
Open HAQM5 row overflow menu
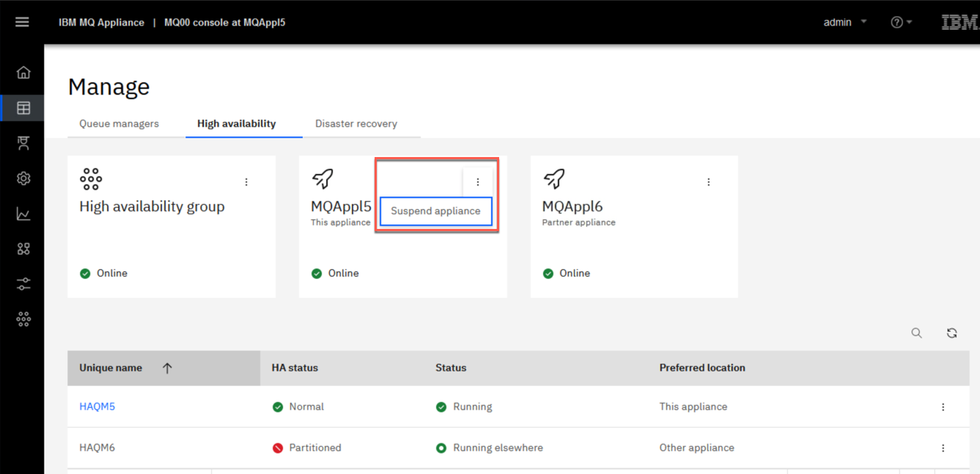click(943, 407)
